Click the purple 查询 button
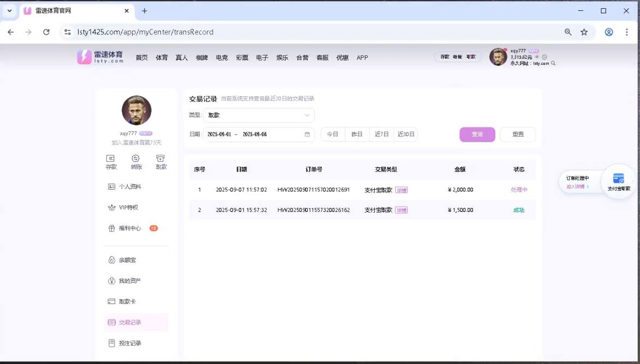The height and width of the screenshot is (364, 640). pyautogui.click(x=477, y=135)
